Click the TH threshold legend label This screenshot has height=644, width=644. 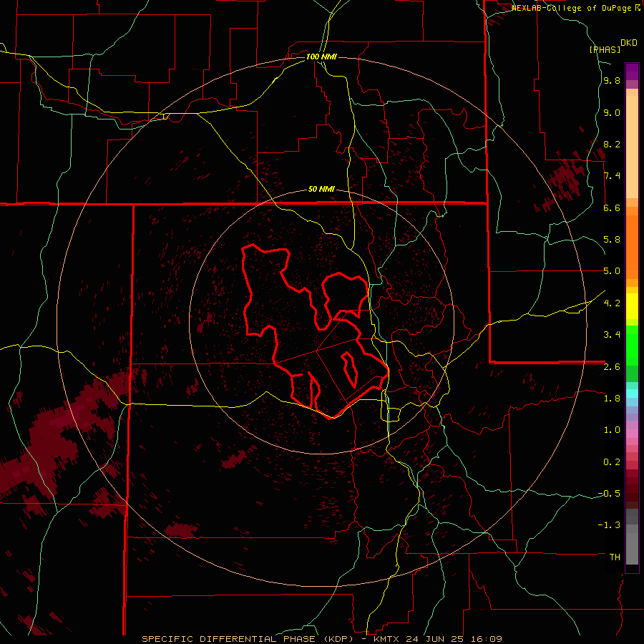[615, 557]
